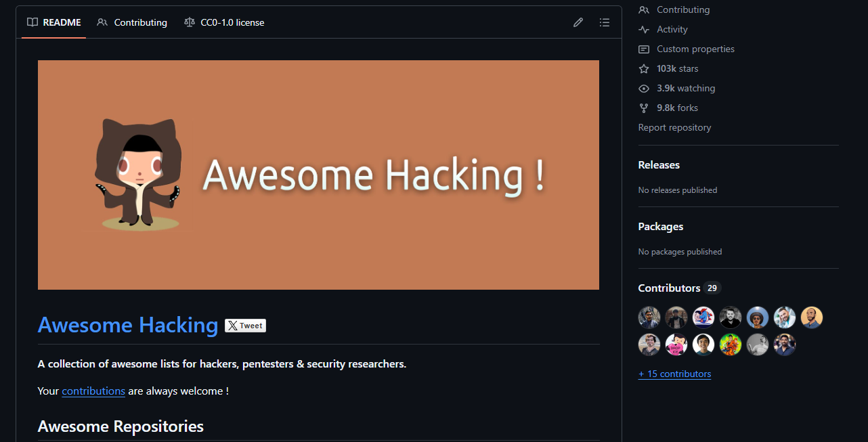Open the Contributors 29 heading link
The width and height of the screenshot is (868, 442).
click(680, 288)
